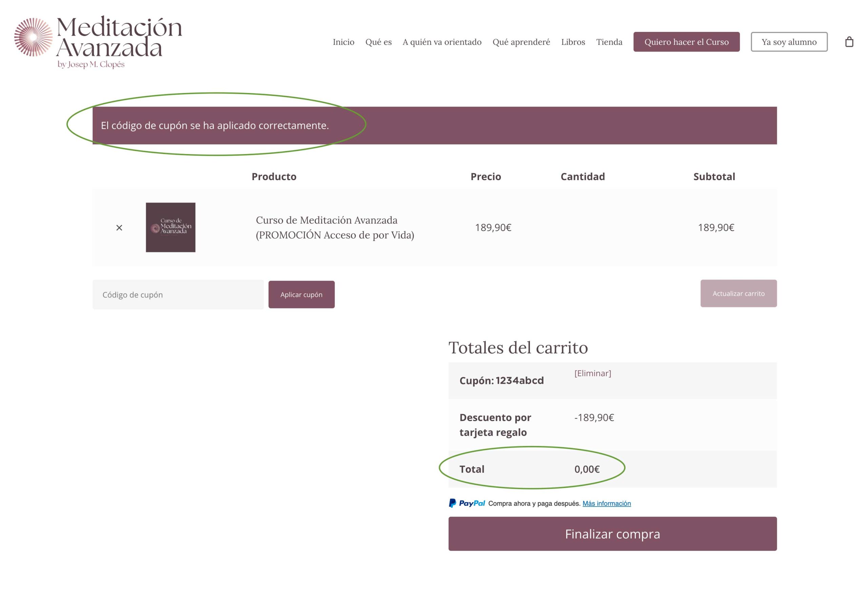Navigate to A quién va orientado

(442, 42)
